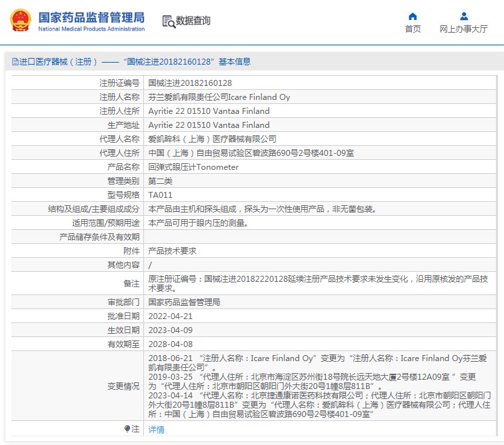This screenshot has height=445, width=504.
Task: Click National Medical Products Administration subtitle
Action: coord(91,29)
